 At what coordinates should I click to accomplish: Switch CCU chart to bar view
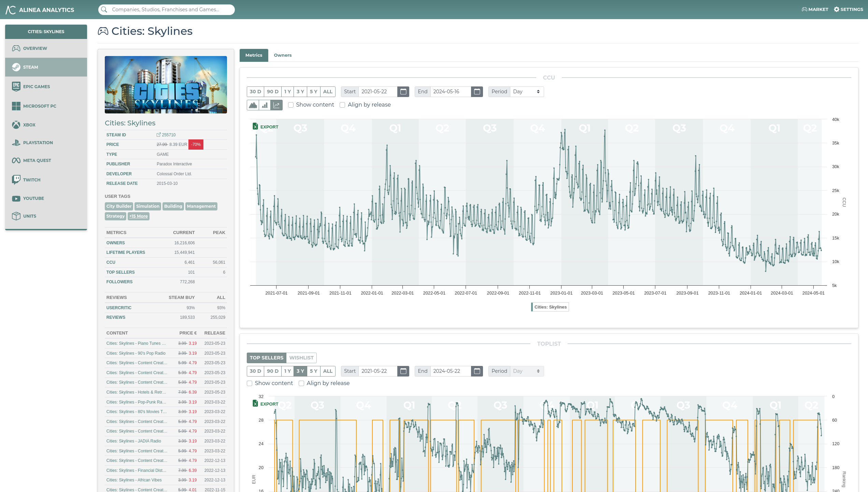click(x=265, y=105)
